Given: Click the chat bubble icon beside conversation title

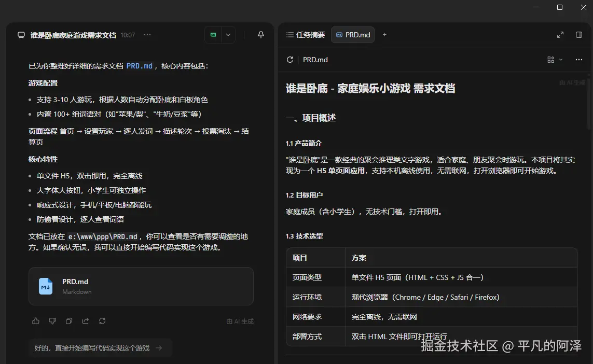Looking at the screenshot, I should (21, 35).
